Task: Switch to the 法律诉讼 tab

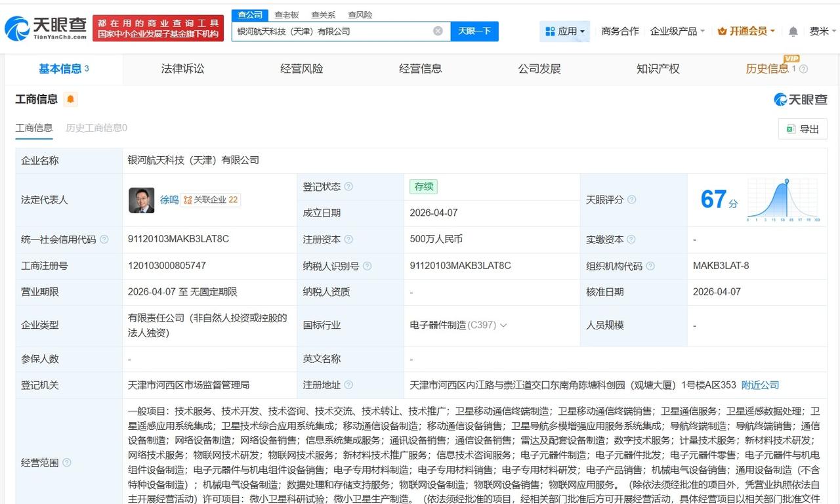Action: 182,69
